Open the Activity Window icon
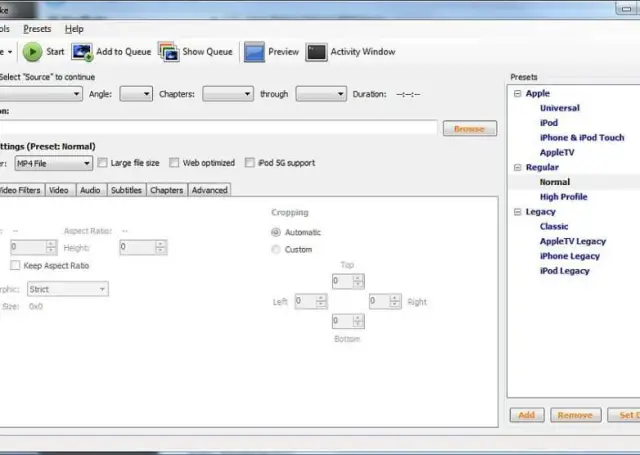This screenshot has width=640, height=455. pyautogui.click(x=316, y=52)
